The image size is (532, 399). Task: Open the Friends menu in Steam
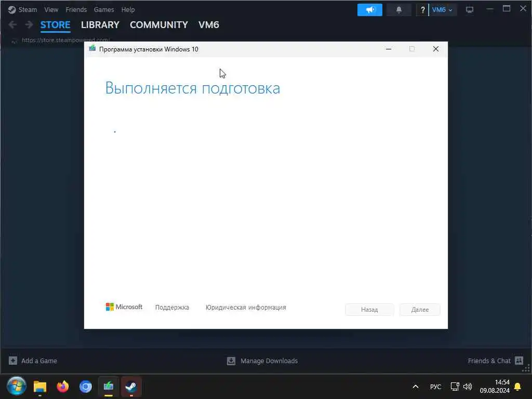[x=76, y=9]
